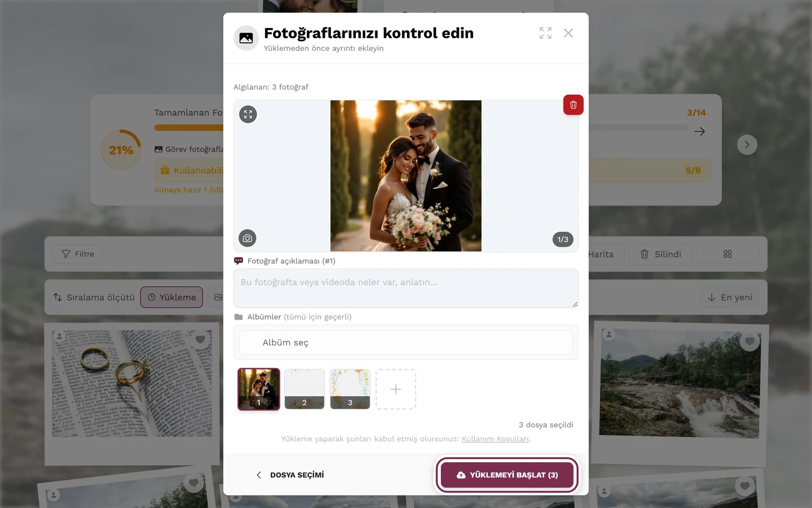This screenshot has height=508, width=812.
Task: Open the Kullanım Koşulları link
Action: point(495,439)
